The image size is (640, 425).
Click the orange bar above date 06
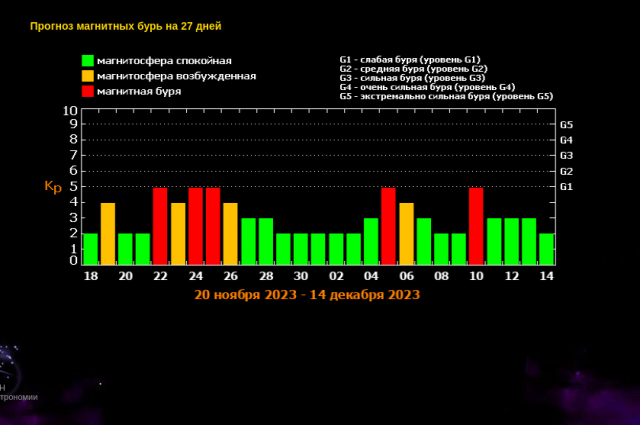pos(407,234)
